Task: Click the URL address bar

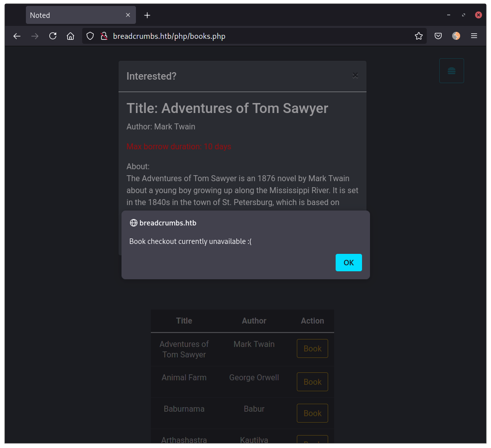Action: 259,36
